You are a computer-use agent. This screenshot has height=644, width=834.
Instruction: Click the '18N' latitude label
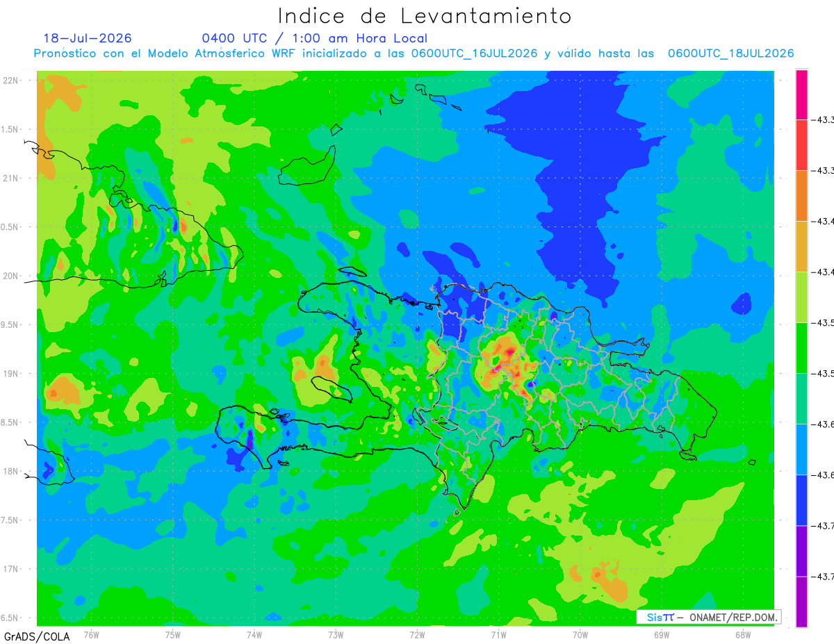(x=11, y=472)
